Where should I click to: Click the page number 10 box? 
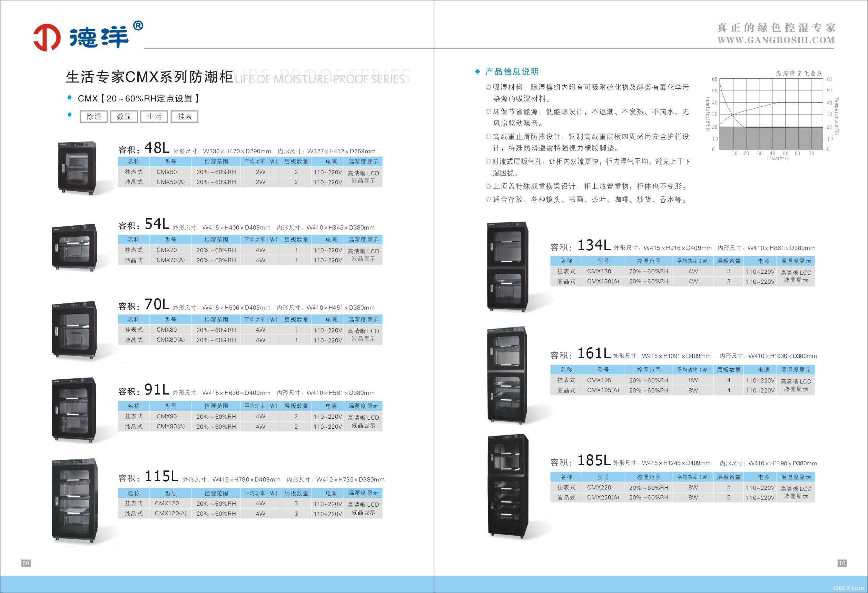[x=842, y=563]
